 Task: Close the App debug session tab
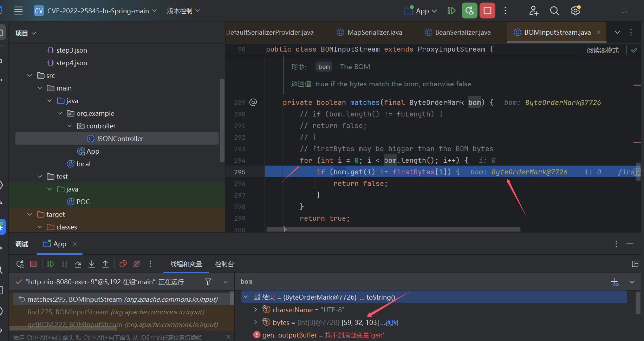(74, 244)
